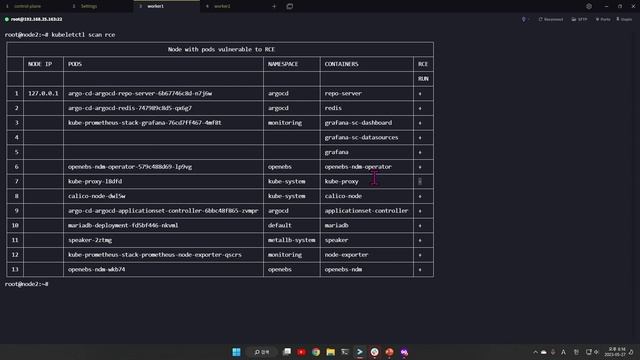Click the root@node2 prompt below the table
640x360 pixels.
point(27,284)
